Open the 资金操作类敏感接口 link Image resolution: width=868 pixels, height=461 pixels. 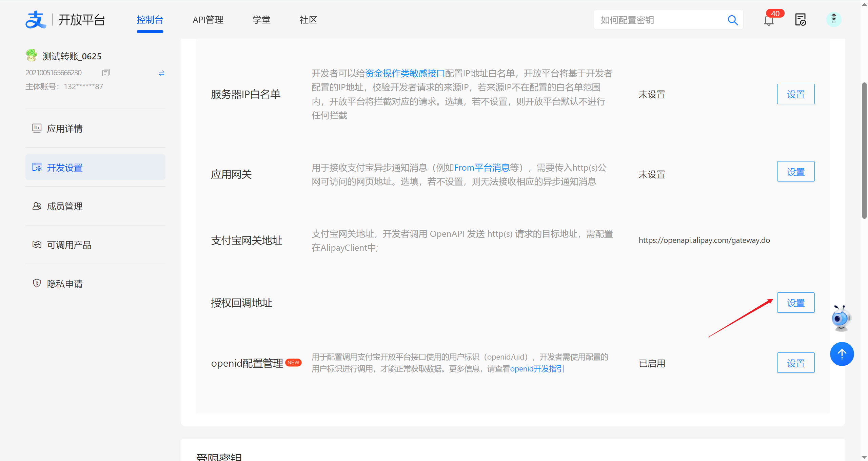point(405,73)
